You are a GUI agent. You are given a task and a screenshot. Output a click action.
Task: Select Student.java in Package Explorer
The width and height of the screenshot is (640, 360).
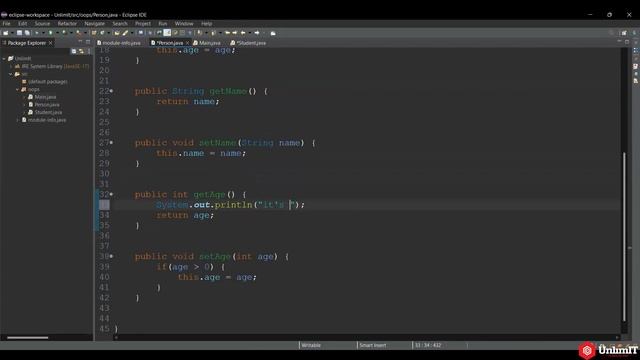pos(48,112)
